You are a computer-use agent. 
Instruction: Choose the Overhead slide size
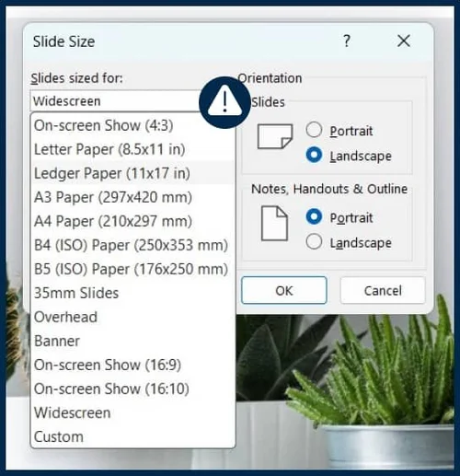[132, 317]
